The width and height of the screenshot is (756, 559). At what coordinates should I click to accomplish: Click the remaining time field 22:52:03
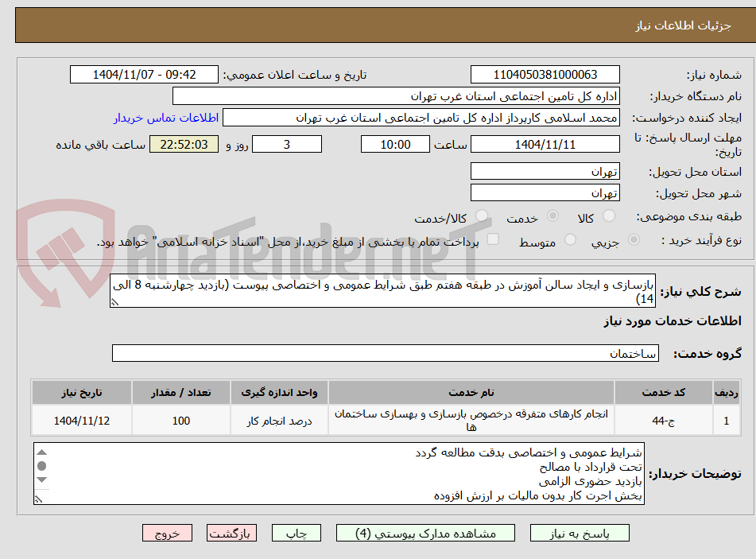(184, 144)
